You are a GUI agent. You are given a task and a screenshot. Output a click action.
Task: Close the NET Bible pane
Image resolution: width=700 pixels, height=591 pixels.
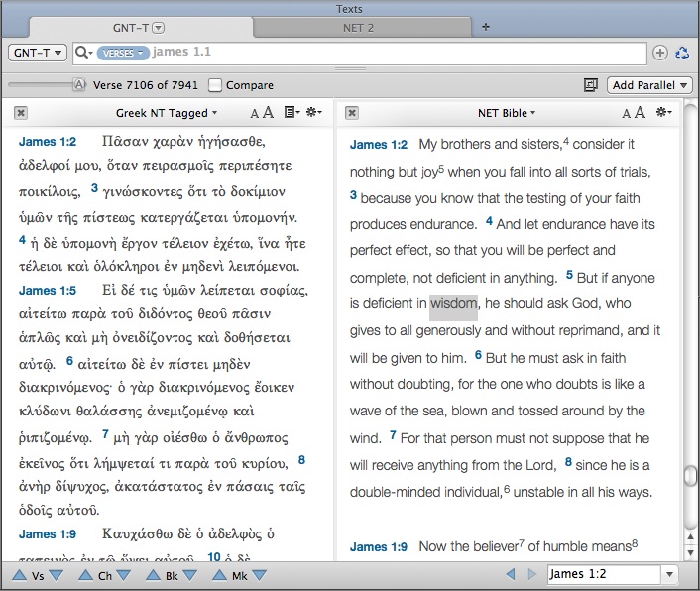(353, 113)
